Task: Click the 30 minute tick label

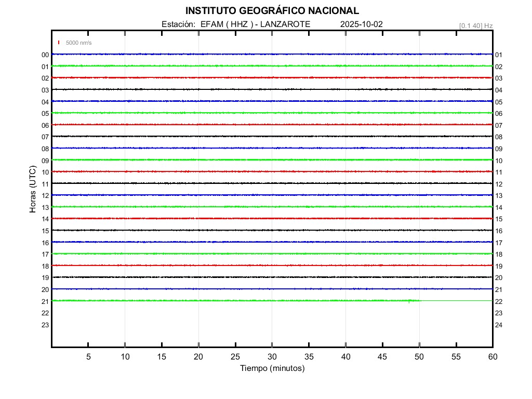Action: click(272, 356)
